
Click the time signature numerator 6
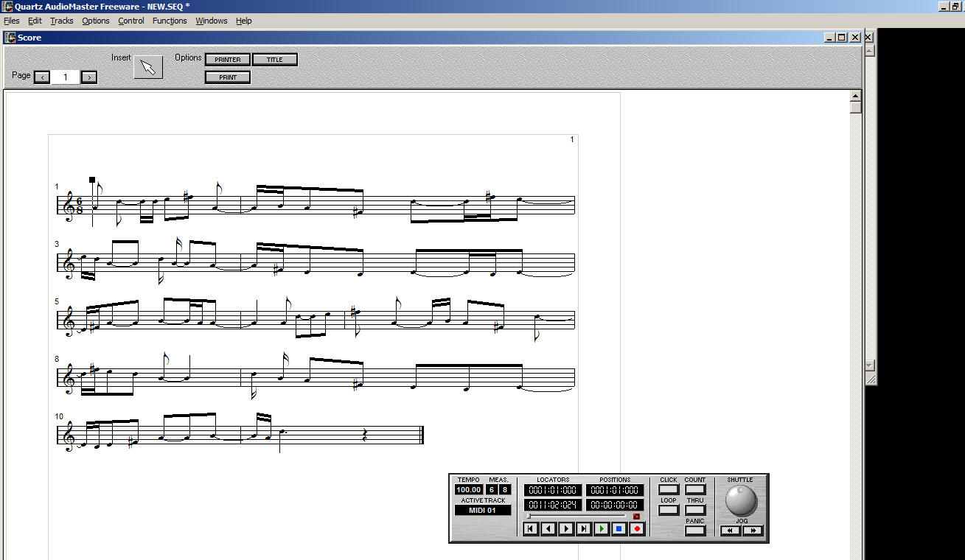click(x=491, y=490)
